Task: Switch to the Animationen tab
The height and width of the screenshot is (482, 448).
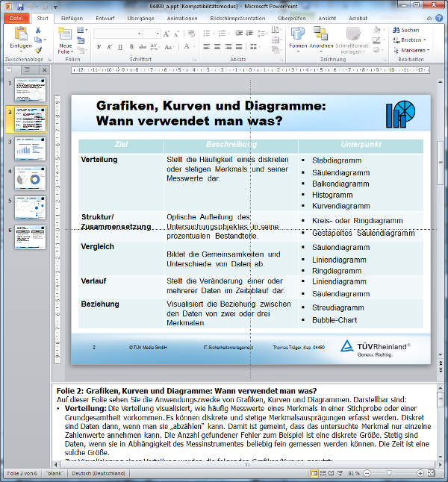Action: [x=182, y=18]
